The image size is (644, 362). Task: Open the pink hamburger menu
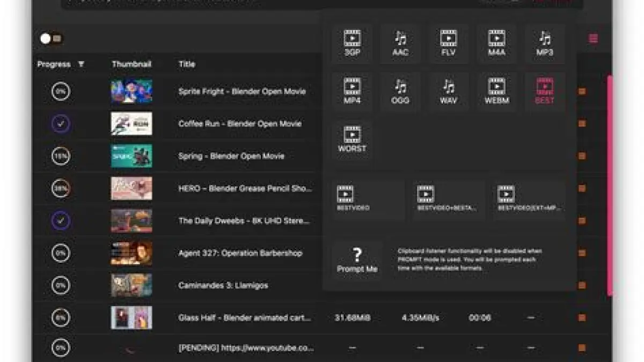pyautogui.click(x=593, y=39)
